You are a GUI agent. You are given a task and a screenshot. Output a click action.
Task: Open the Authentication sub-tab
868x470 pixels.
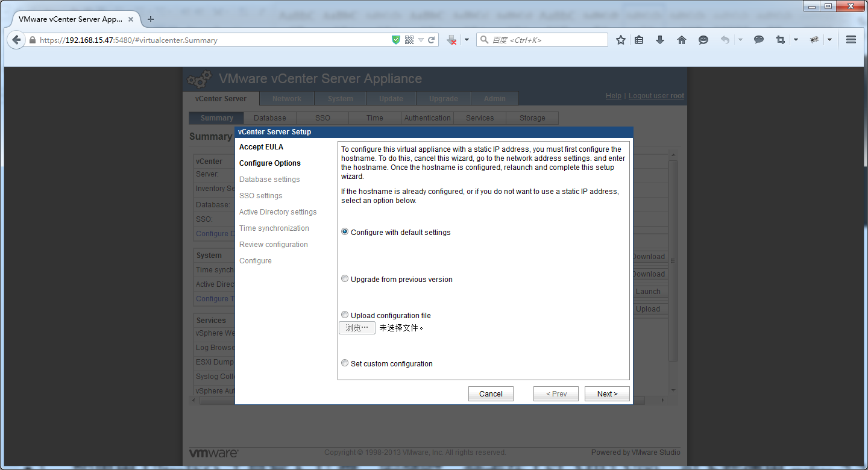427,118
